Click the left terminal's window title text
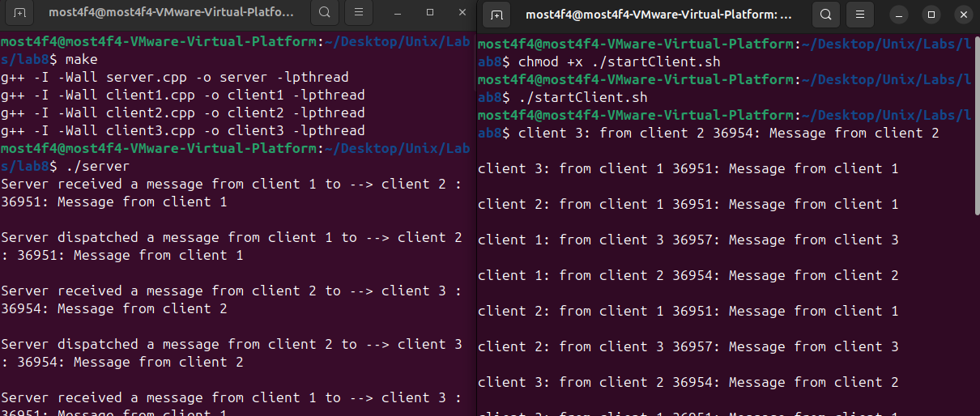Image resolution: width=980 pixels, height=416 pixels. click(x=169, y=13)
